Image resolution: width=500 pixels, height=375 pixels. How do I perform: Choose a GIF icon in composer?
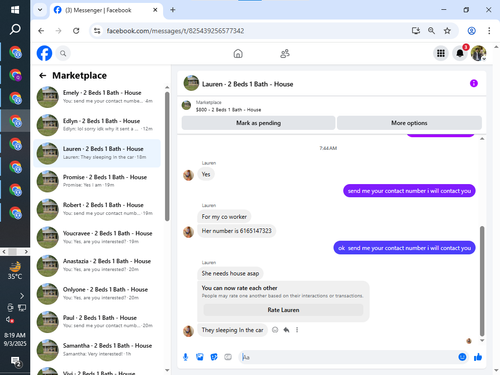pyautogui.click(x=228, y=357)
